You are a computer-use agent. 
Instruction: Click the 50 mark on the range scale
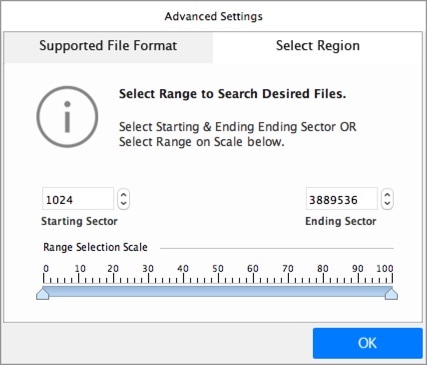[218, 269]
